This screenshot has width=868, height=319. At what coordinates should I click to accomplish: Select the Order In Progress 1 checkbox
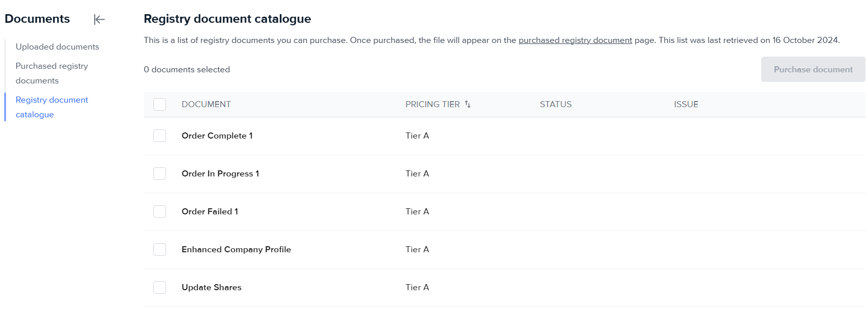pos(160,174)
